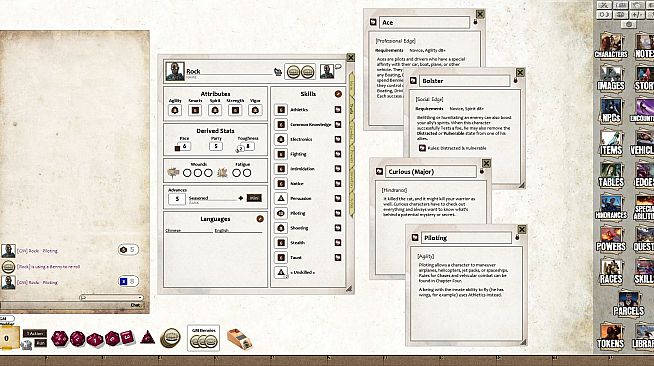Click the Vigor attribute die
654x366 pixels.
pos(255,110)
